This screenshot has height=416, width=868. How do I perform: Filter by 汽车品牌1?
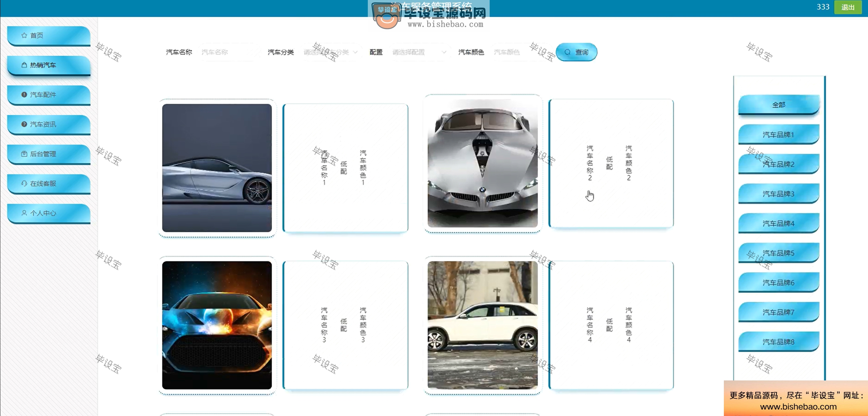click(779, 135)
